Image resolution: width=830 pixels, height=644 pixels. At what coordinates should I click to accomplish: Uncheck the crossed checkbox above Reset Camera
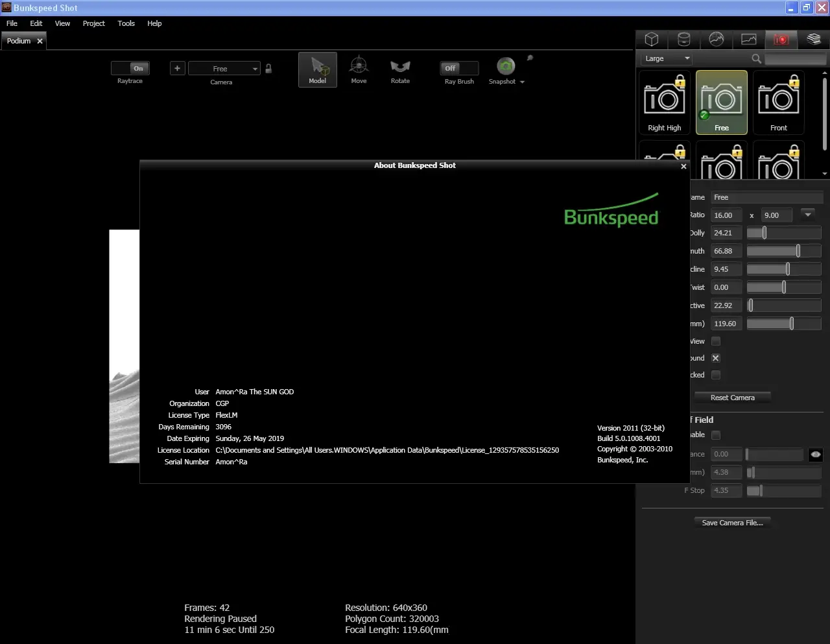pyautogui.click(x=716, y=358)
